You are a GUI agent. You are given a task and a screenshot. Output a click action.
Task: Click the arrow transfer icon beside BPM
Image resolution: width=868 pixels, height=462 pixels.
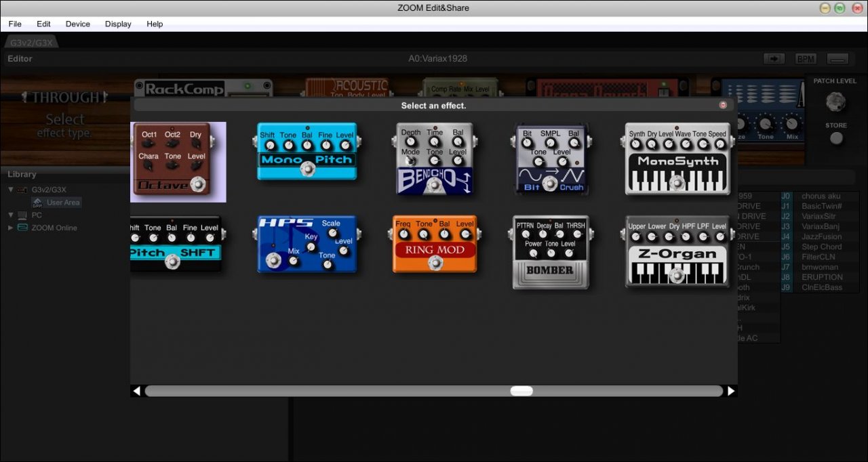pos(774,59)
